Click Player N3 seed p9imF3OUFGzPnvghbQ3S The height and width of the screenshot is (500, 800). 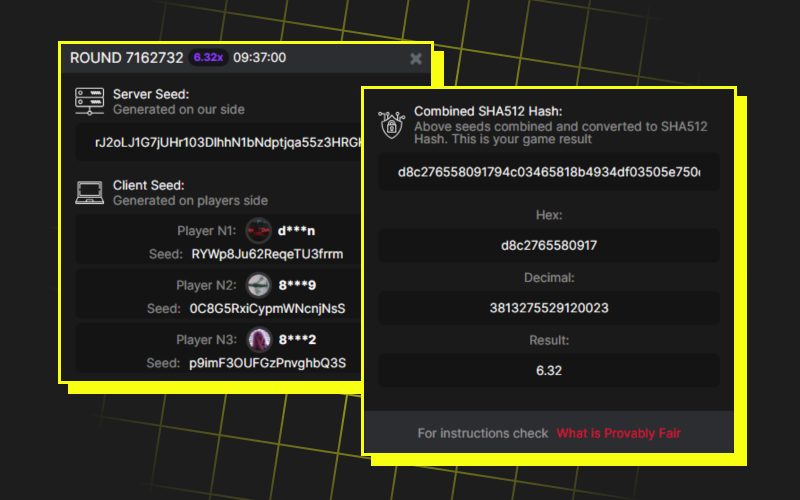click(267, 363)
